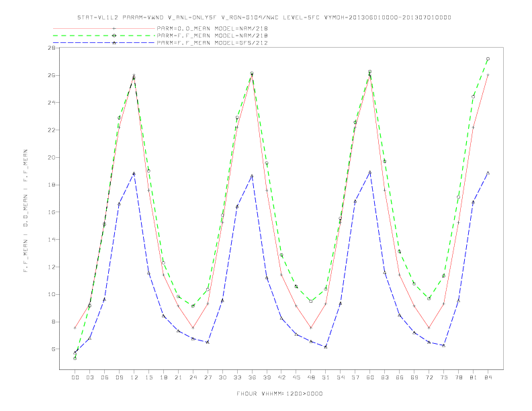
Task: Click x-axis tick label 36
Action: coord(252,377)
